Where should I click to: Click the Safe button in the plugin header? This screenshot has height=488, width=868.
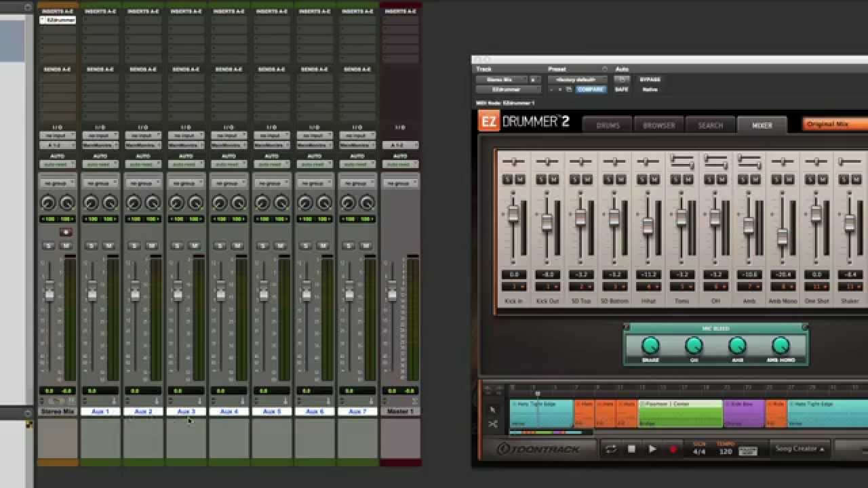[x=621, y=89]
